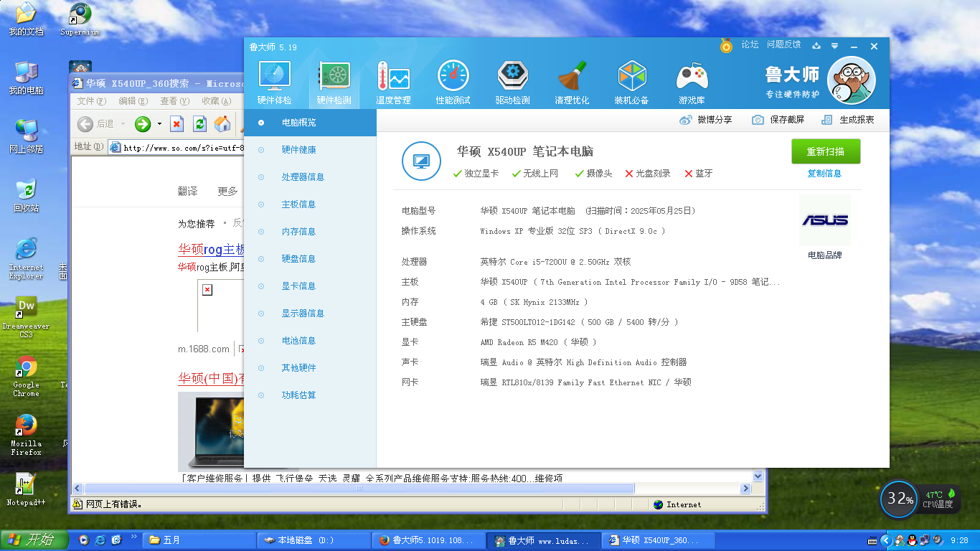Open 装机必备 colorful box icon
The height and width of the screenshot is (551, 980).
coord(631,76)
